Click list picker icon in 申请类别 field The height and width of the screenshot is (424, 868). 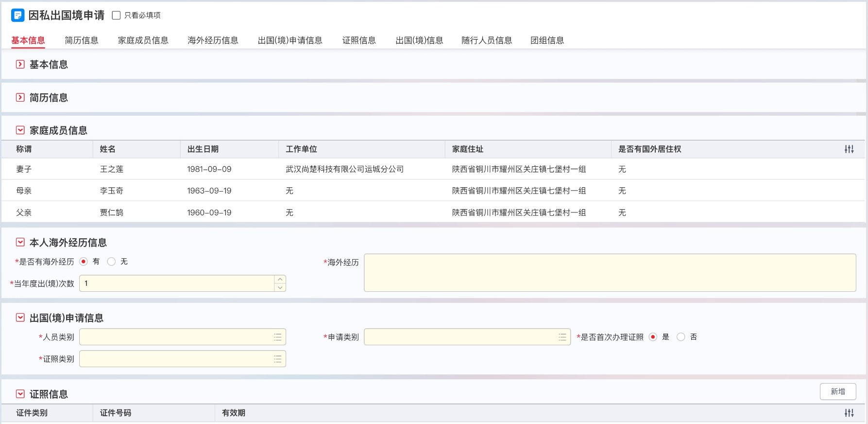coord(562,337)
